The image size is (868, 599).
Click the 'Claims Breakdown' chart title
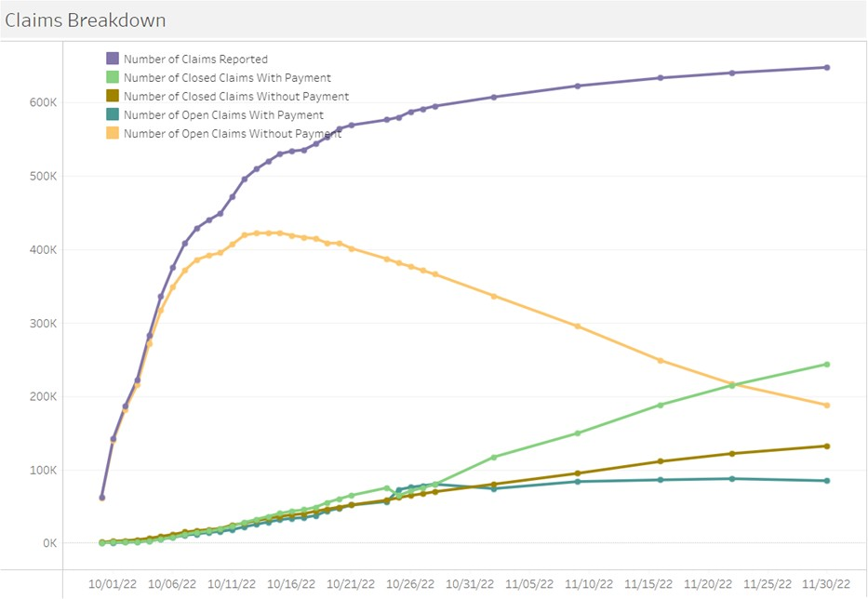point(75,20)
